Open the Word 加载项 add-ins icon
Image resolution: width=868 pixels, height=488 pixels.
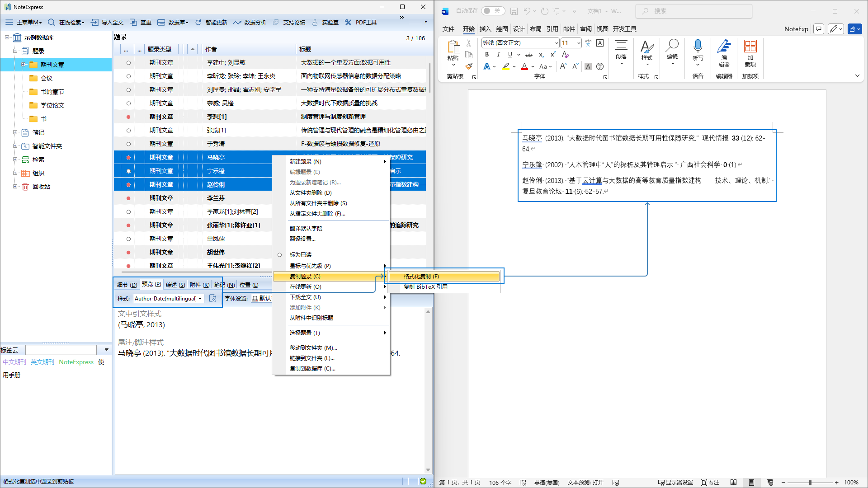[x=750, y=46]
